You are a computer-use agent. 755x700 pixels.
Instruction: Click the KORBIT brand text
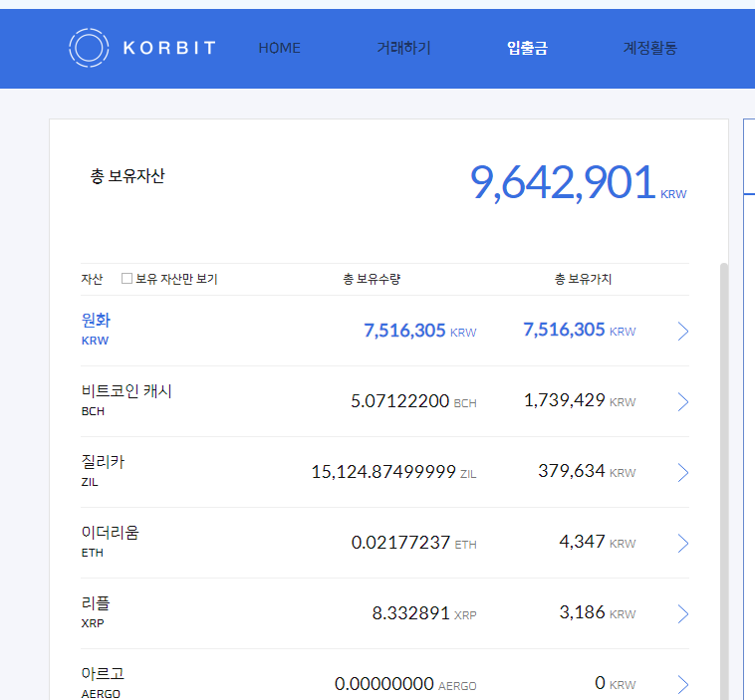169,48
